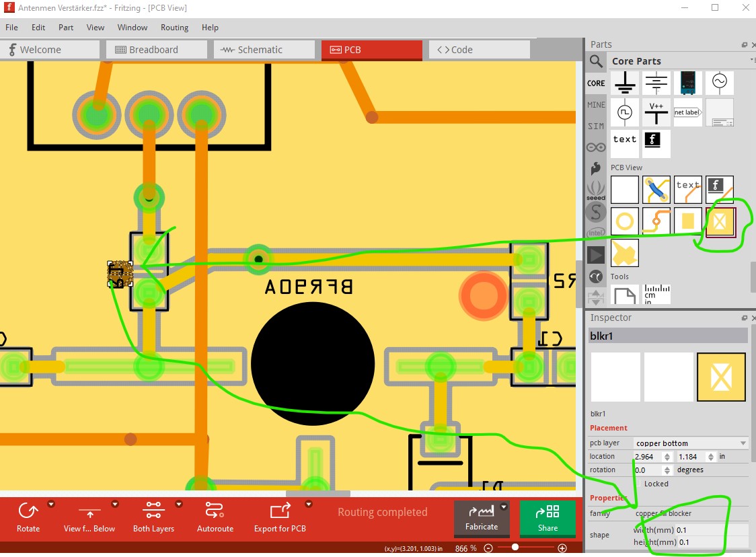The width and height of the screenshot is (756, 557).
Task: Click the Autoroute toolbar icon
Action: tap(215, 517)
